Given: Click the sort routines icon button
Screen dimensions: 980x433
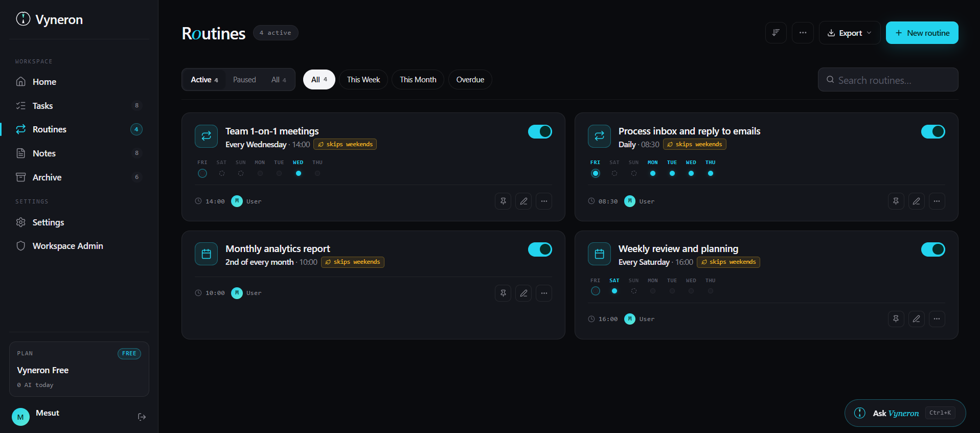Looking at the screenshot, I should point(776,33).
